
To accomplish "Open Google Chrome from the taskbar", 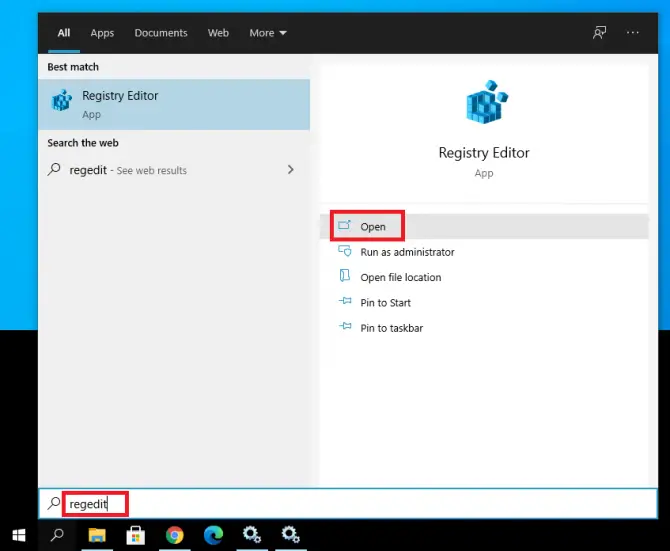I will point(175,535).
